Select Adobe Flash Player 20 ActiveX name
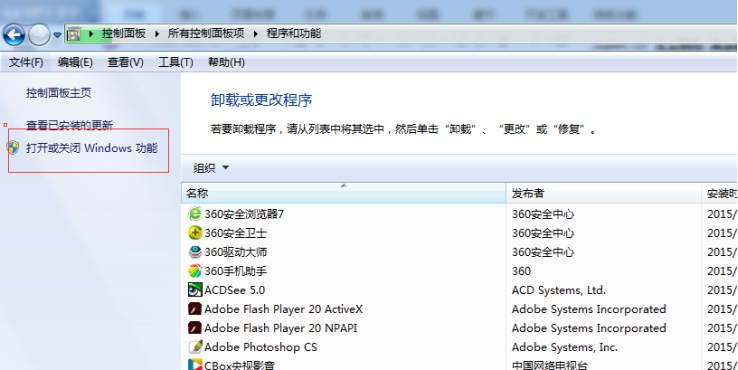 point(283,309)
